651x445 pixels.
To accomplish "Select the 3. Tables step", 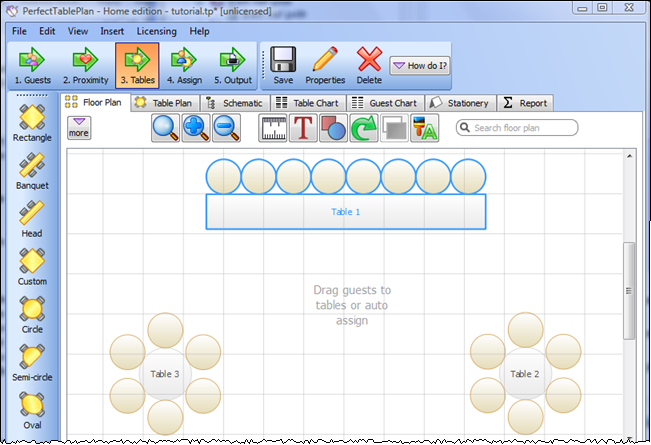I will click(x=137, y=66).
